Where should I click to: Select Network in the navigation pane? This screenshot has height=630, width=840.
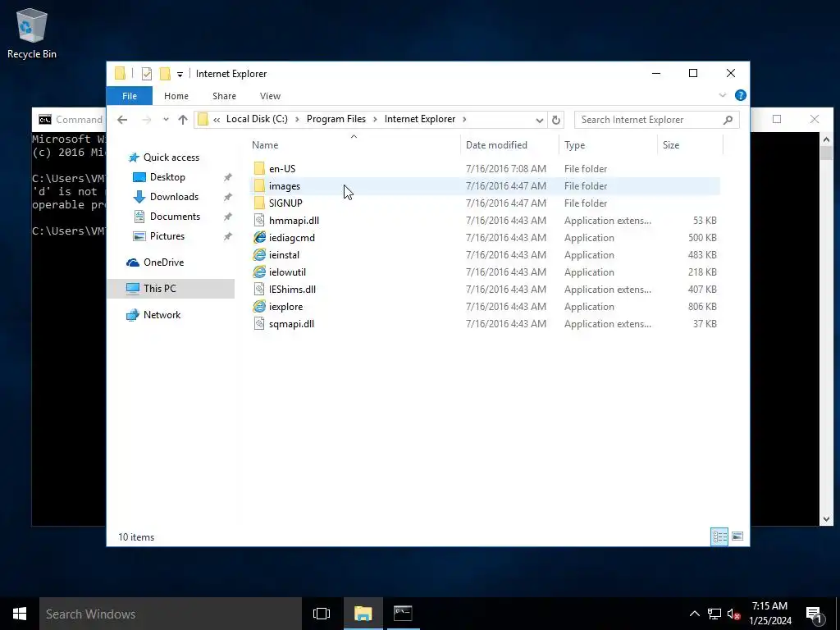162,315
